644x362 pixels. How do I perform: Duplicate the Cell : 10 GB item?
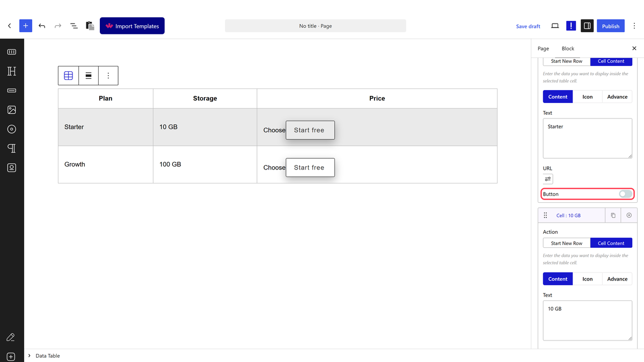[x=613, y=216]
